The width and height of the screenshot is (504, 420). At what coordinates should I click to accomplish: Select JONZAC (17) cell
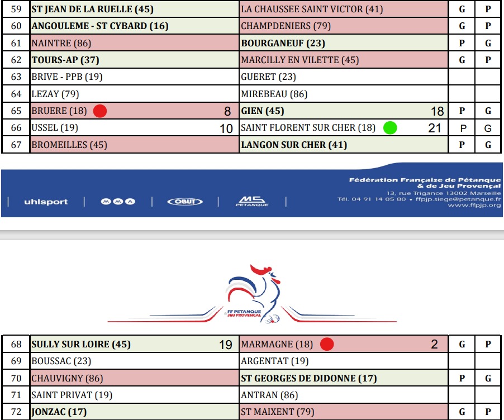coord(134,412)
